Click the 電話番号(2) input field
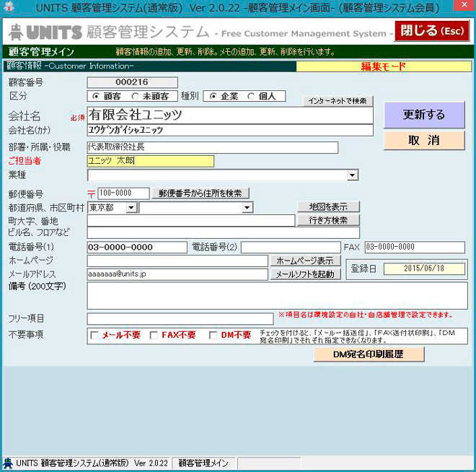476x472 pixels. tap(291, 248)
